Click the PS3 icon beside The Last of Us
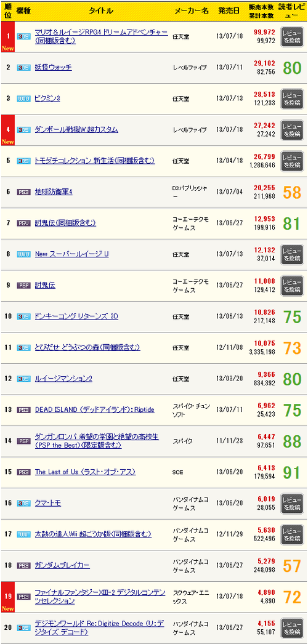This screenshot has height=644, width=308. pyautogui.click(x=23, y=472)
